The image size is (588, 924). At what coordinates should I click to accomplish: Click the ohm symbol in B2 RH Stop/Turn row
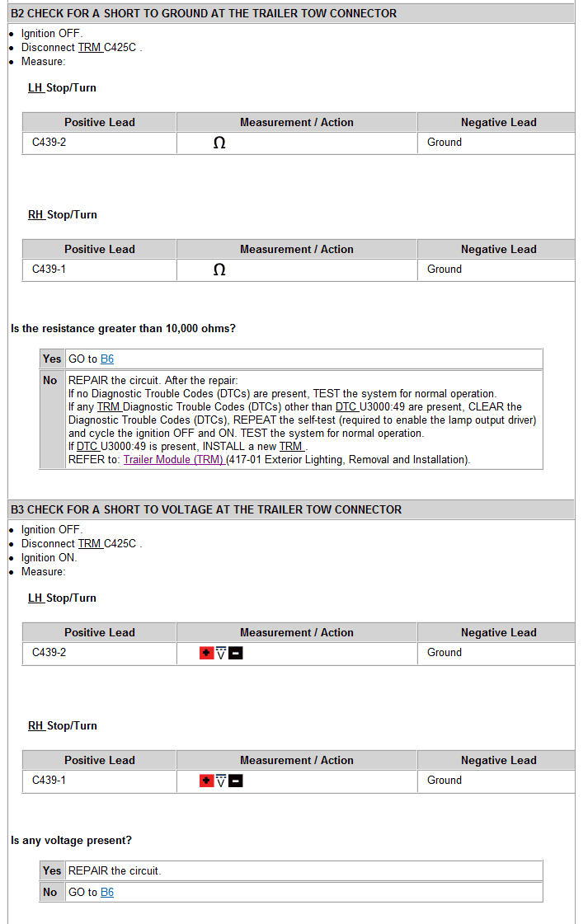point(219,270)
